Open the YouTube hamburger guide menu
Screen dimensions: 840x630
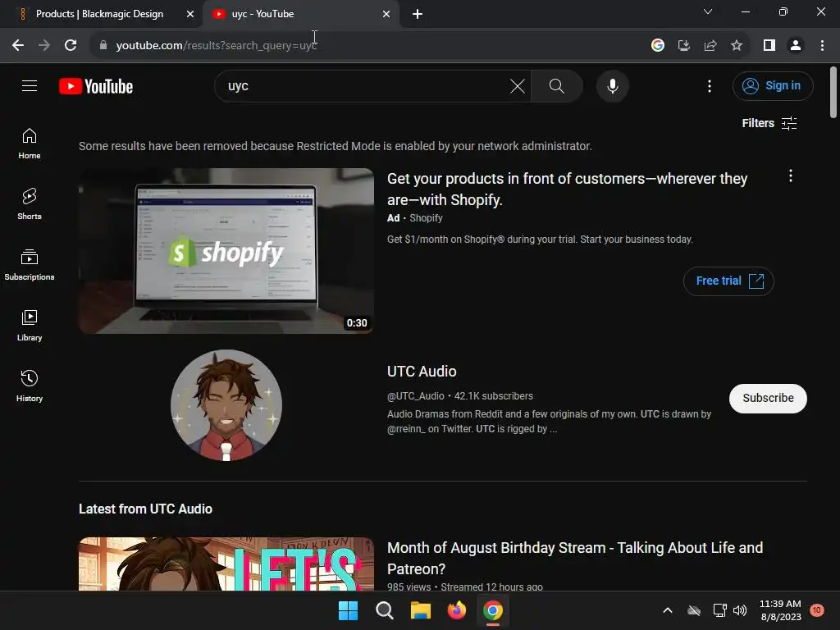point(30,85)
